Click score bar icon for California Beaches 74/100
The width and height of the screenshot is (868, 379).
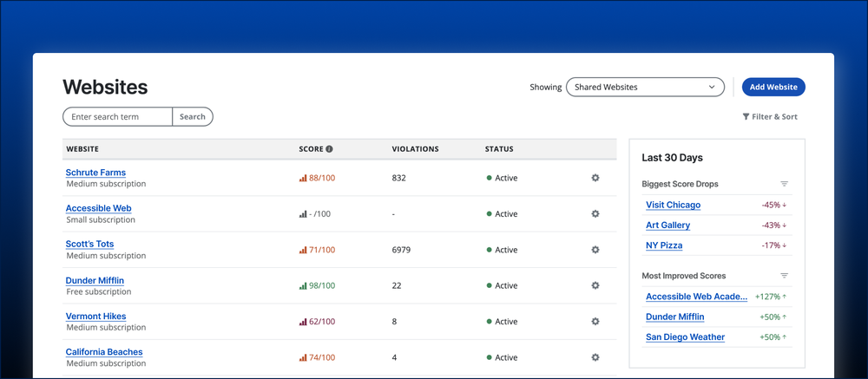(303, 358)
